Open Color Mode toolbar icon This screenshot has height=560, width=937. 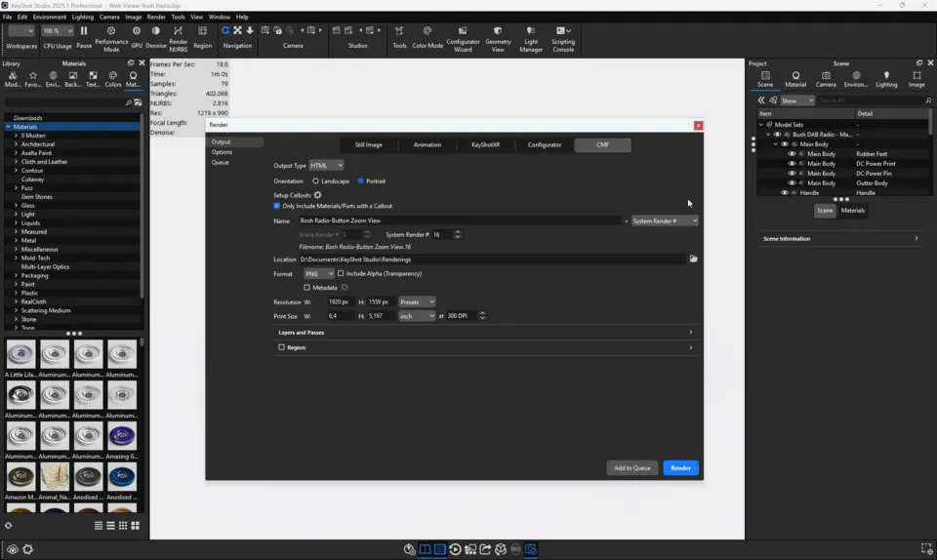(428, 31)
